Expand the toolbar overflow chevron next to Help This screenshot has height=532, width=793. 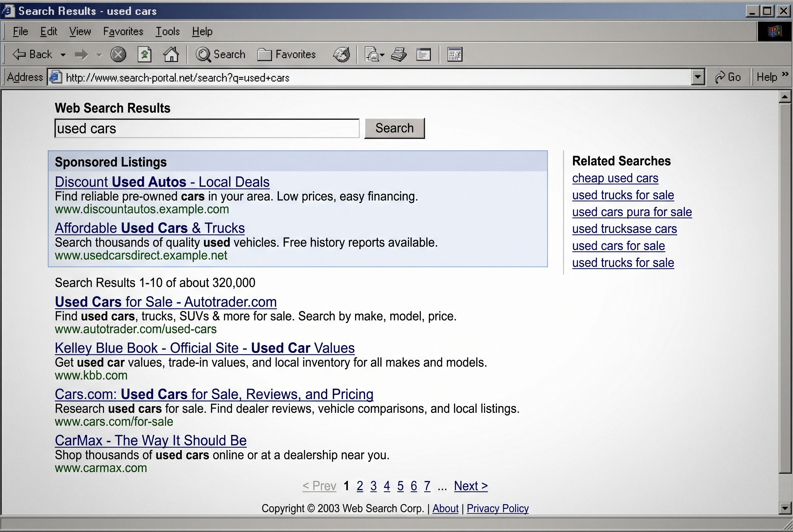[x=785, y=74]
